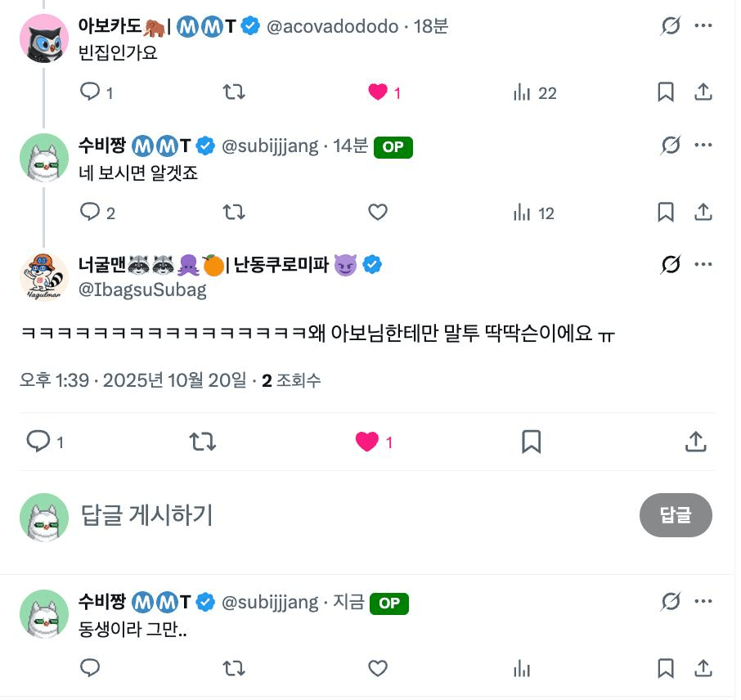The width and height of the screenshot is (741, 700).
Task: Open 너굴맨's profile avatar
Action: coord(44,276)
